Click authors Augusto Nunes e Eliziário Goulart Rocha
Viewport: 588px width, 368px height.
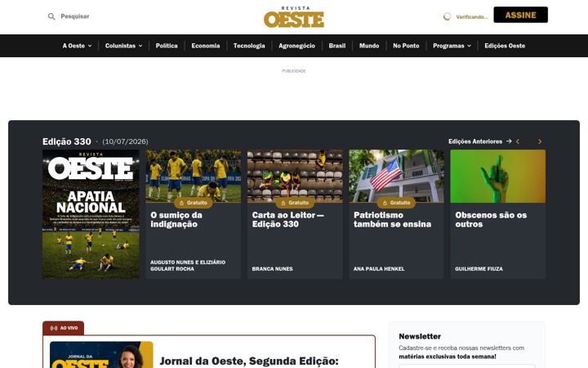[188, 266]
